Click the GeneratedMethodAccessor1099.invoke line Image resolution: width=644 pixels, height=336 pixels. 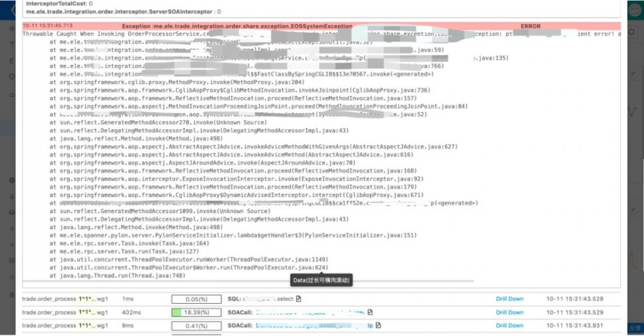click(160, 211)
